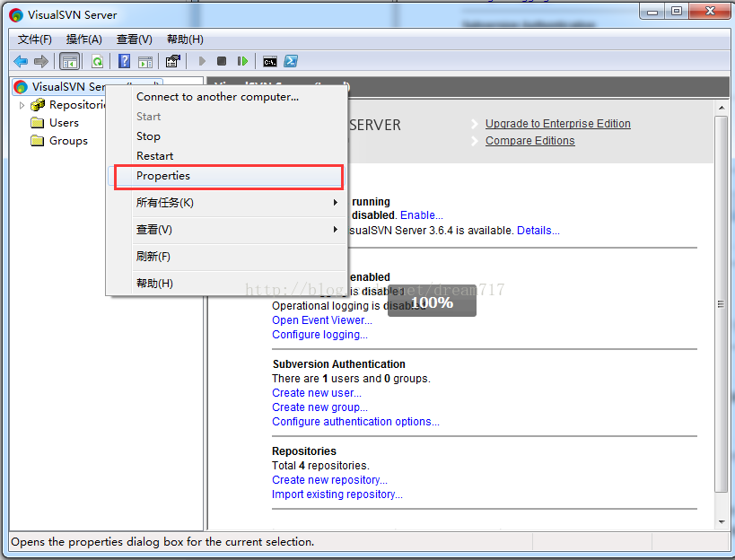Open Event Viewer... link

click(322, 320)
